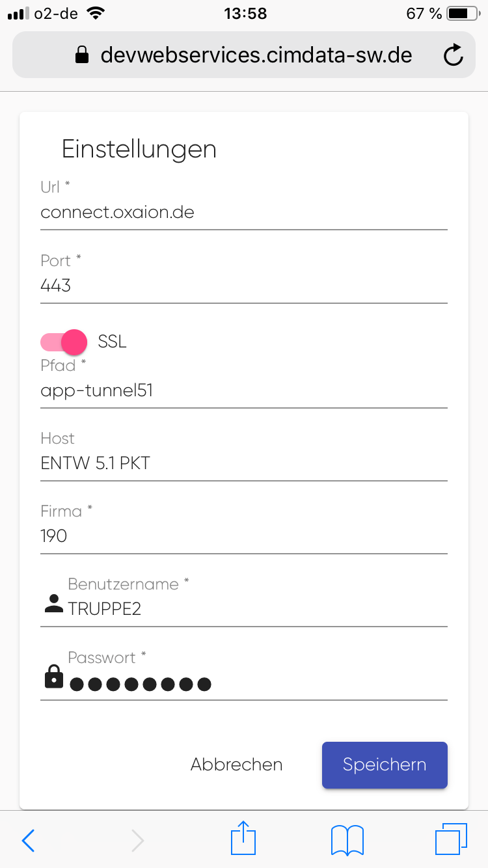The width and height of the screenshot is (488, 868).
Task: Tap the devwebservices address bar URL
Action: pos(256,55)
